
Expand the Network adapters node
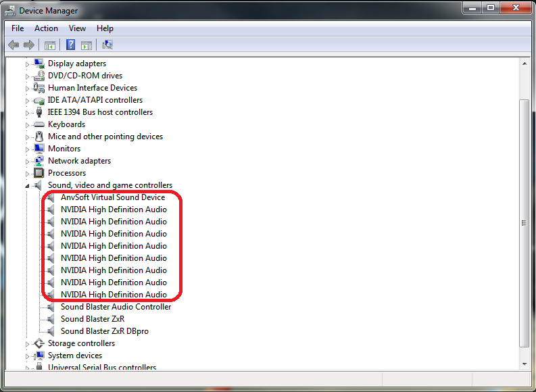pos(27,162)
